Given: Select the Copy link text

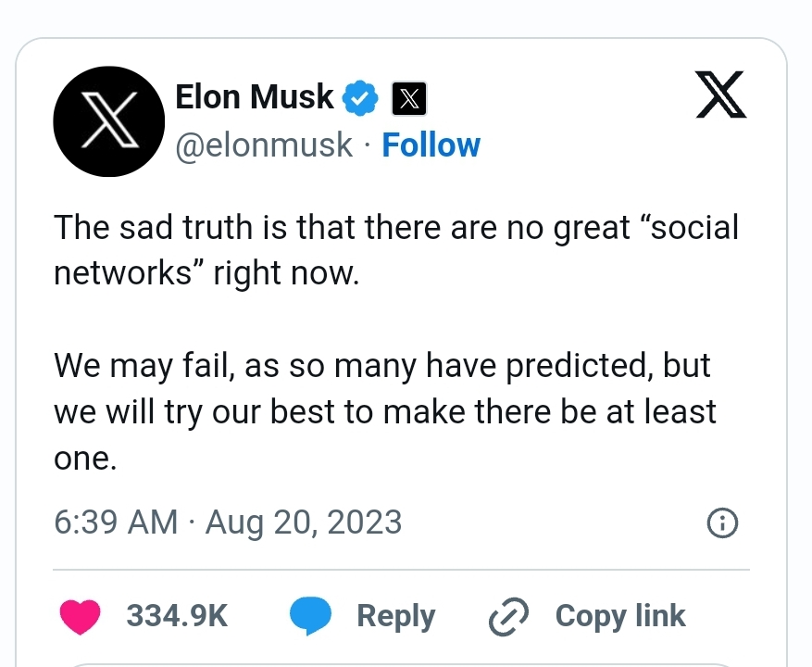Looking at the screenshot, I should (620, 617).
